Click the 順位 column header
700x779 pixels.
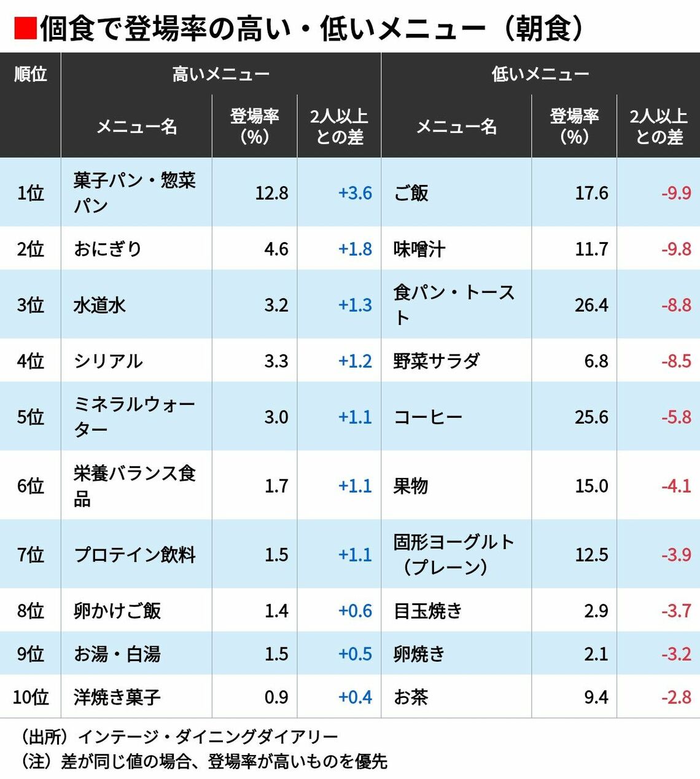click(30, 74)
